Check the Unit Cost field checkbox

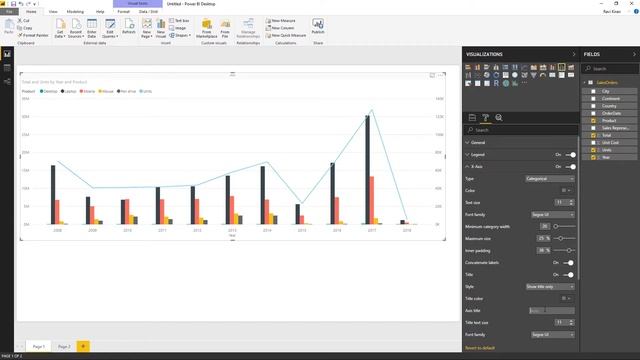[593, 143]
